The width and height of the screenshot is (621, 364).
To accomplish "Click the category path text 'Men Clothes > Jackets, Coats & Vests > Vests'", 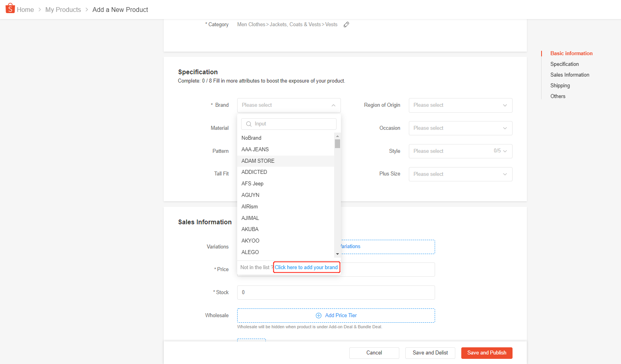I will coord(287,25).
